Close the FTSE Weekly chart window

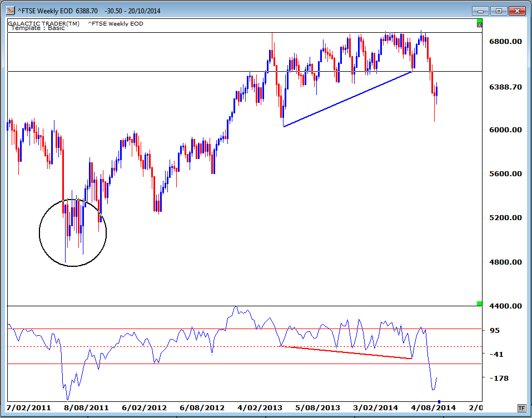[517, 11]
